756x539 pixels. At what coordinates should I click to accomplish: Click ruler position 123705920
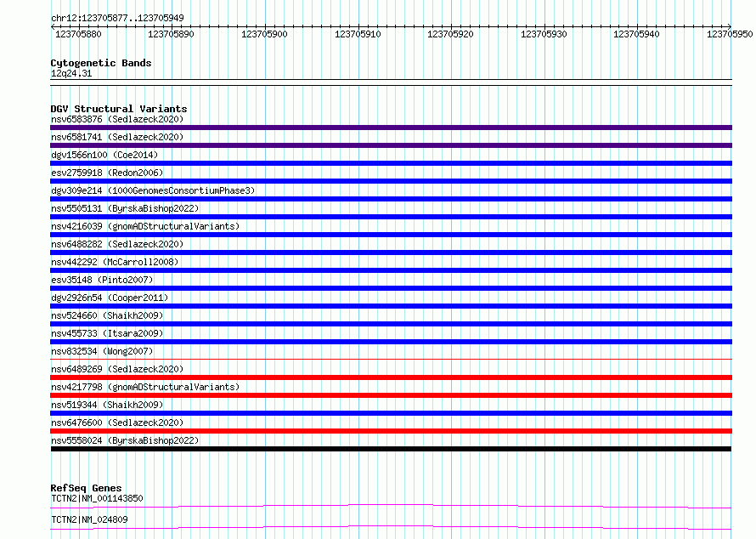[x=451, y=34]
